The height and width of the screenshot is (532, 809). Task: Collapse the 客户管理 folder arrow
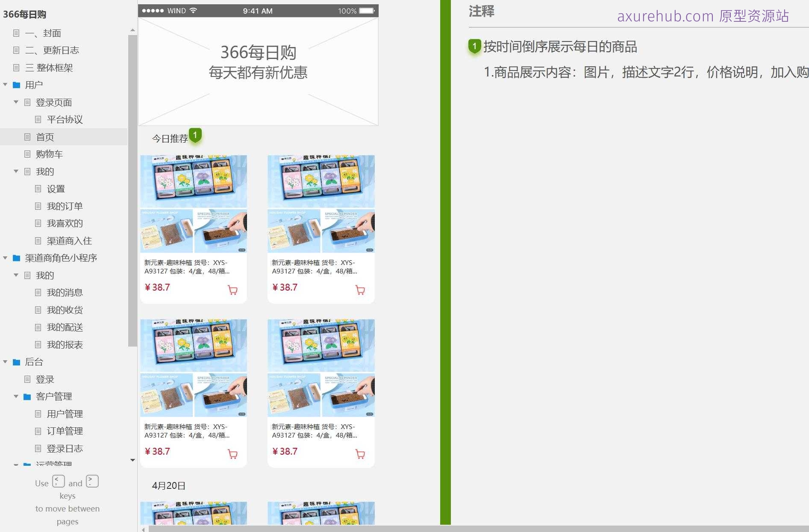pyautogui.click(x=16, y=397)
